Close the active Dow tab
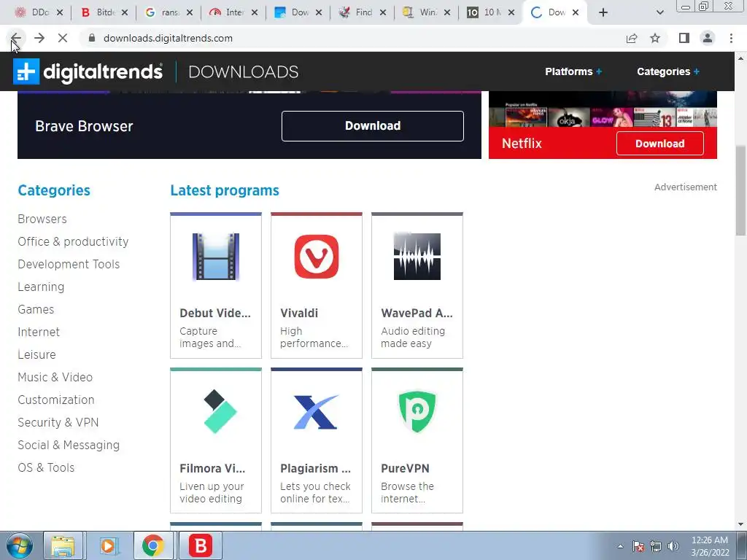 point(576,12)
